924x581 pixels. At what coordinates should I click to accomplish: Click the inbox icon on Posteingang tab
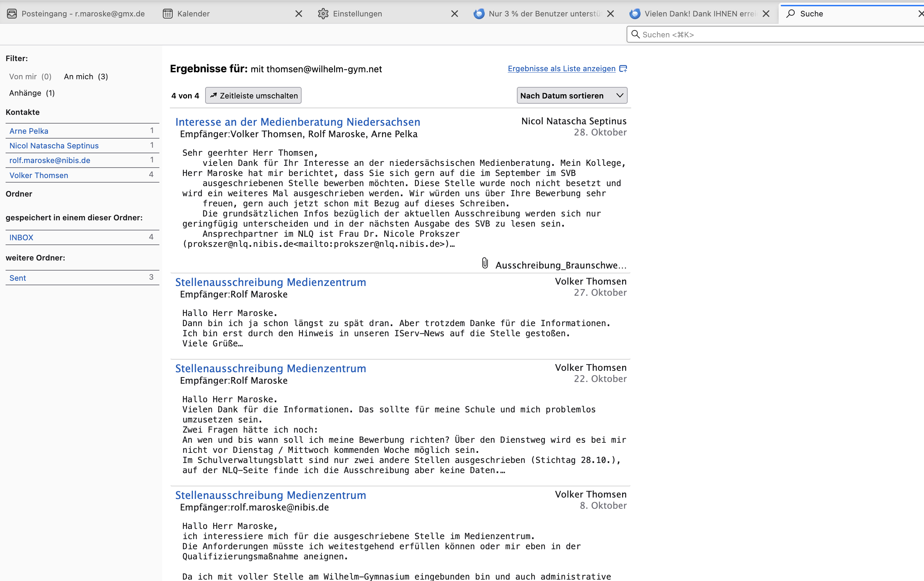click(x=12, y=14)
